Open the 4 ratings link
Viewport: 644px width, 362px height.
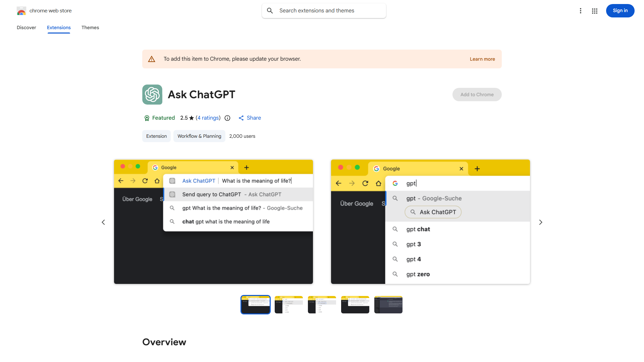pyautogui.click(x=208, y=118)
